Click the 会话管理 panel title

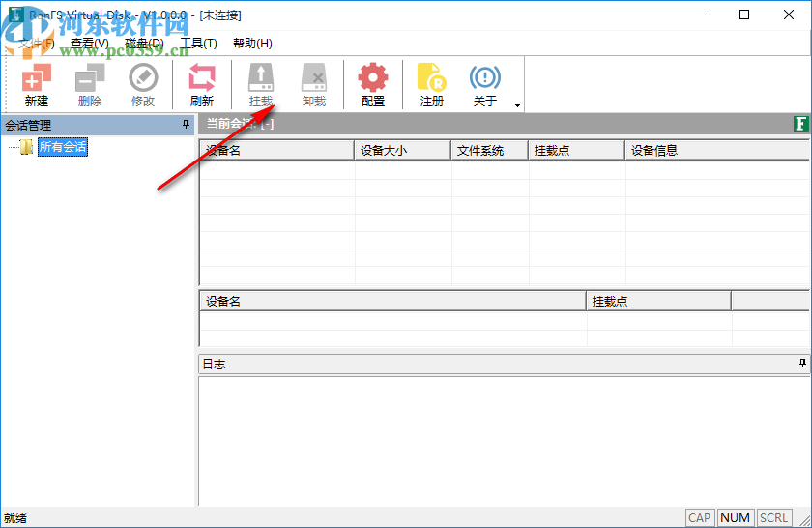[28, 126]
